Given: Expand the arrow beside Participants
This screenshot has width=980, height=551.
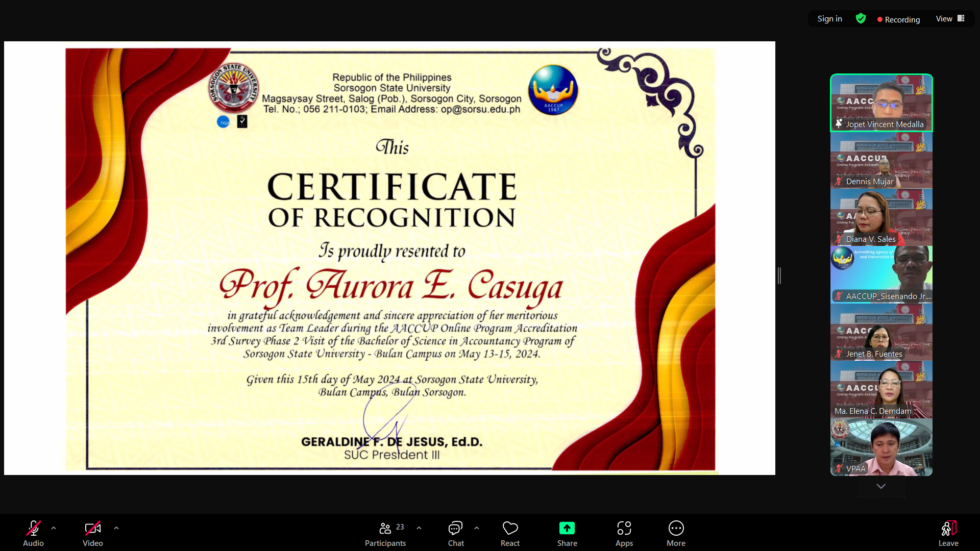Looking at the screenshot, I should (x=419, y=528).
